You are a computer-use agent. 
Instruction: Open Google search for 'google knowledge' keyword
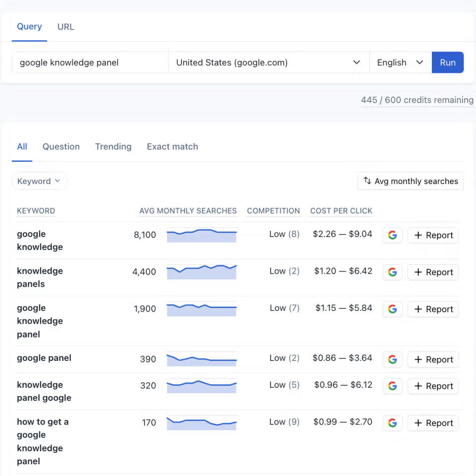[392, 235]
